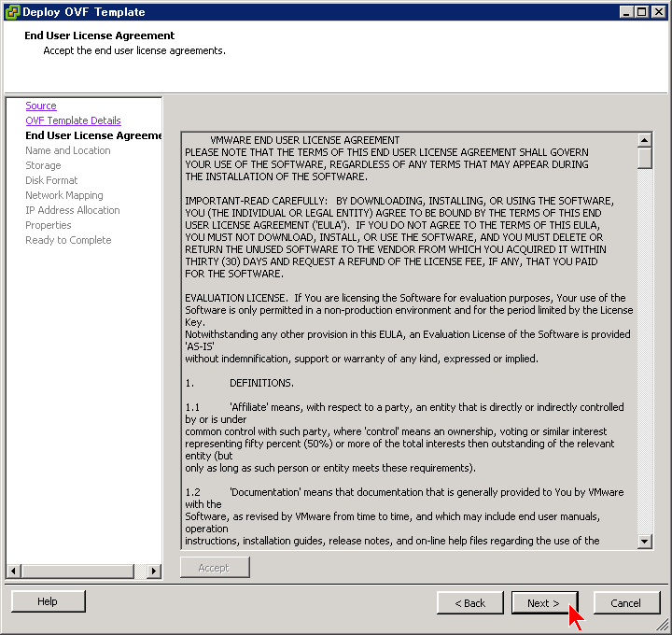Click the Deploy OVF Template window icon
Viewport: 672px width, 635px height.
[12, 11]
